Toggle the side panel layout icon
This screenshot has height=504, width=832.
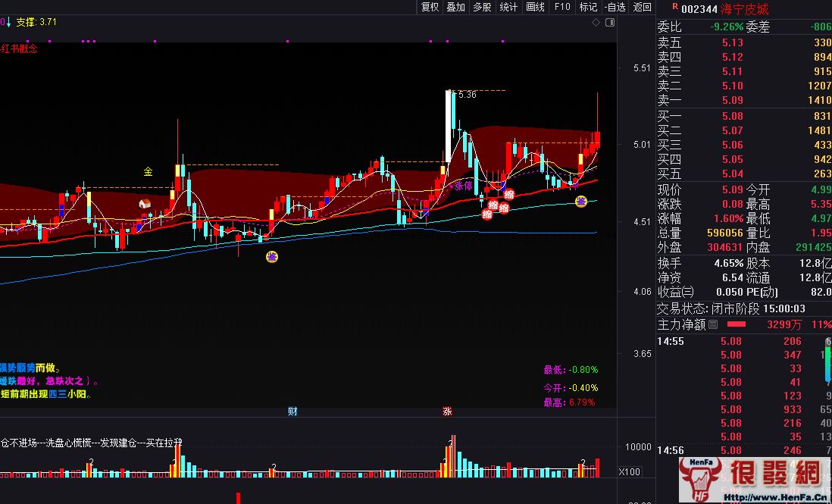pyautogui.click(x=608, y=23)
